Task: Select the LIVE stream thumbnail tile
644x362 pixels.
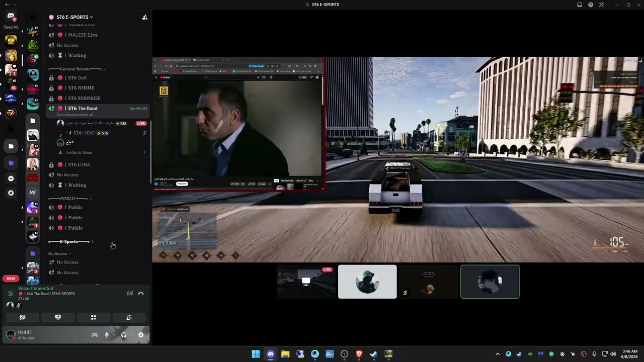Action: coord(306,282)
